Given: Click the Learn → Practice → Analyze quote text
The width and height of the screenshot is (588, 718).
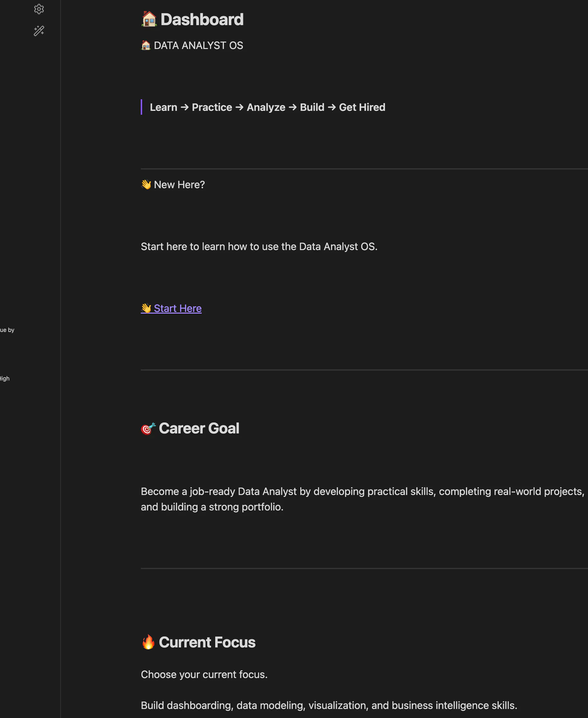Looking at the screenshot, I should pos(268,107).
